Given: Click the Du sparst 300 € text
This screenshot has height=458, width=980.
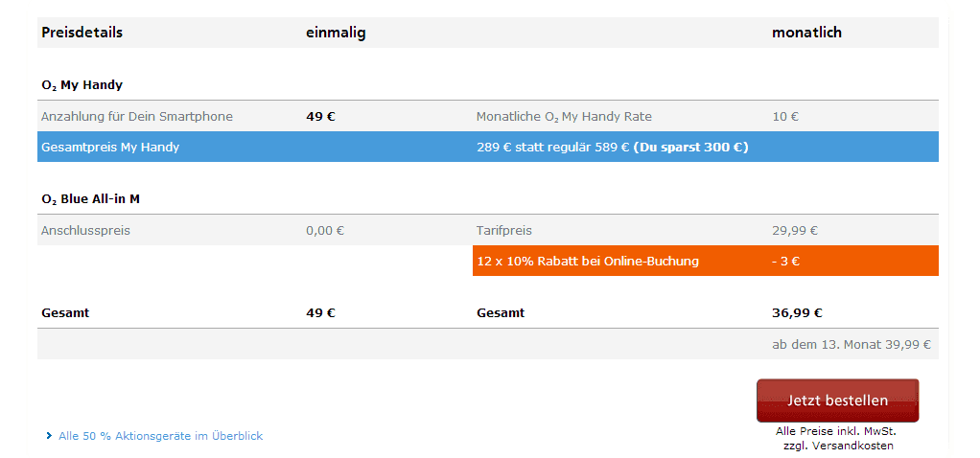Looking at the screenshot, I should point(690,148).
